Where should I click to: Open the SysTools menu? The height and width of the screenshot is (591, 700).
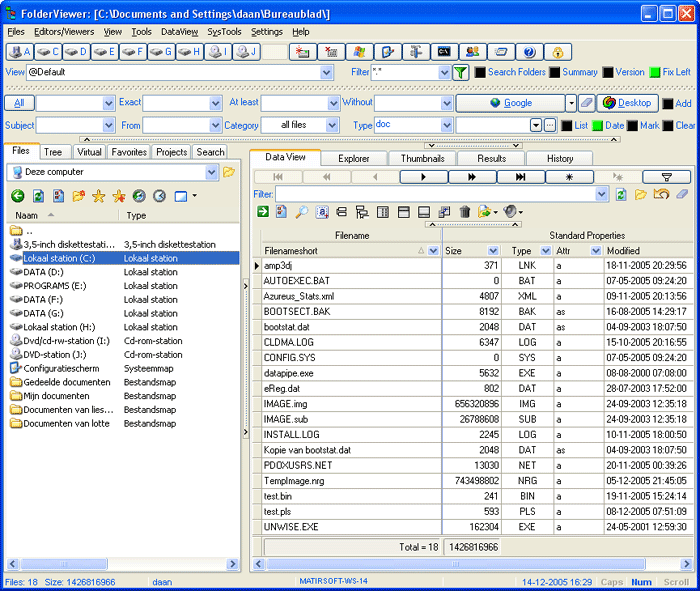(224, 32)
